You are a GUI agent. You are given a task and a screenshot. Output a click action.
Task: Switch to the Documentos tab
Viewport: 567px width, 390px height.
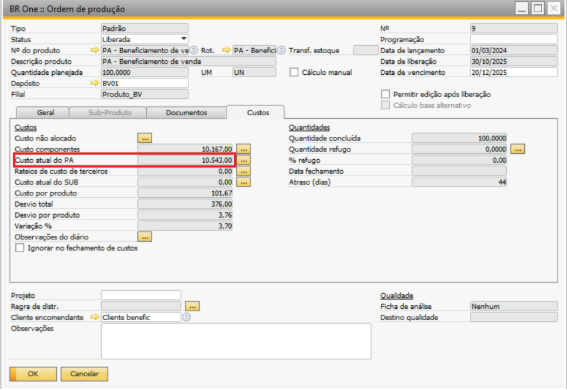(x=186, y=112)
